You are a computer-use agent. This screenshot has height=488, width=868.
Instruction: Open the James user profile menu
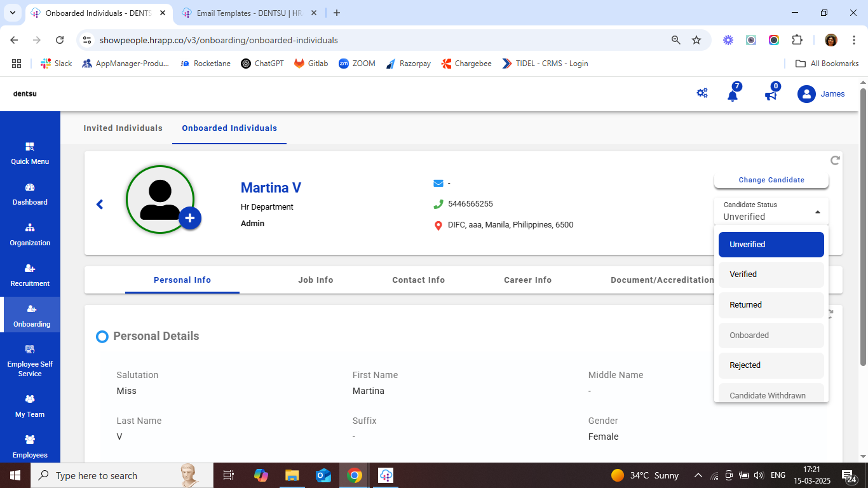[x=821, y=94]
